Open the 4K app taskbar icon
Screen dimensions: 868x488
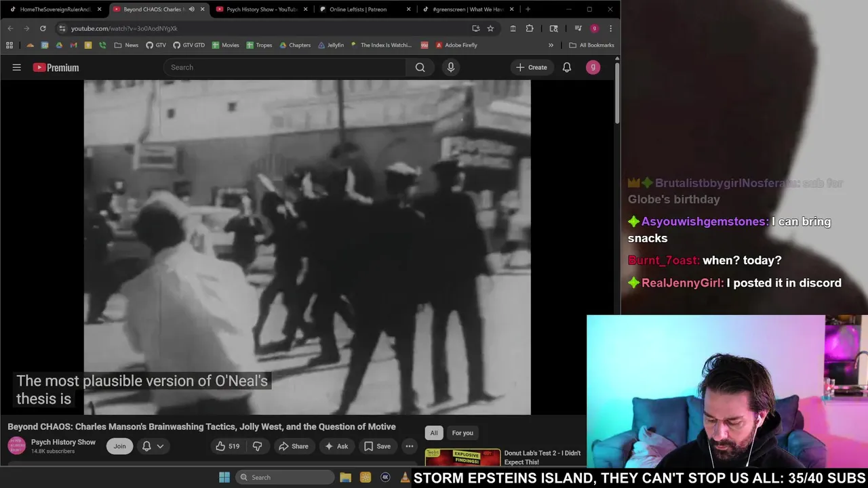point(385,477)
